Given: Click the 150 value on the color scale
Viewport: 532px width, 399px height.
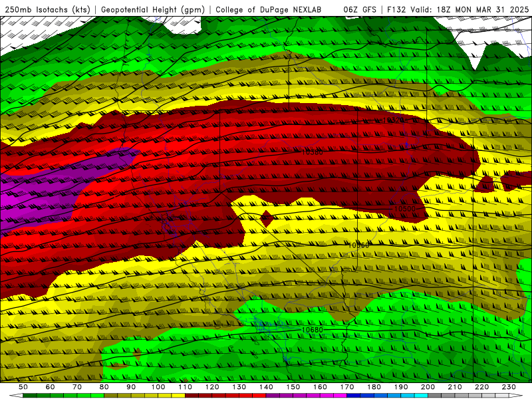Looking at the screenshot, I should pos(293,387).
